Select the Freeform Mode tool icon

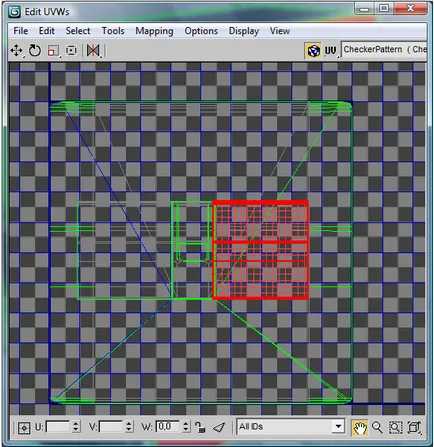(x=71, y=51)
